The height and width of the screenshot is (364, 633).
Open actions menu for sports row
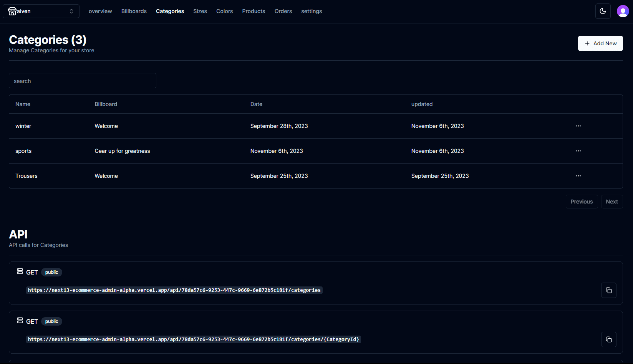[578, 151]
